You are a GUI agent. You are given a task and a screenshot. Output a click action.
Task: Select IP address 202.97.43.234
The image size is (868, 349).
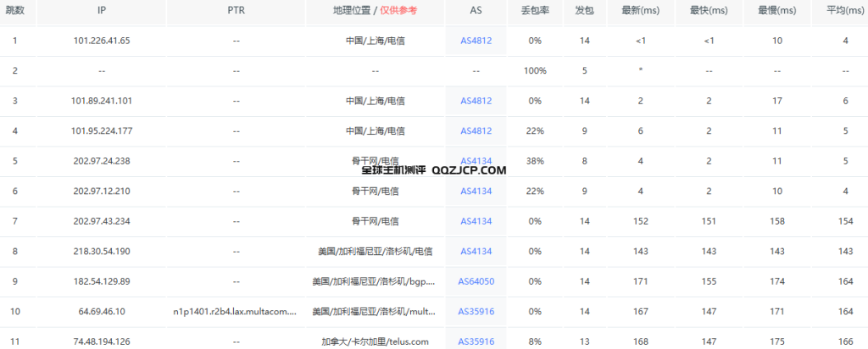click(x=102, y=221)
